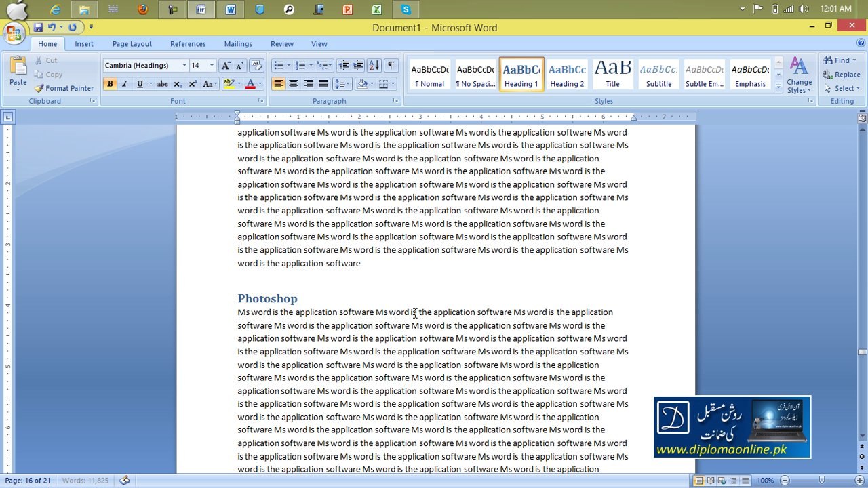Shrink the font using Shrink Font icon
Image resolution: width=868 pixels, height=488 pixels.
(241, 66)
